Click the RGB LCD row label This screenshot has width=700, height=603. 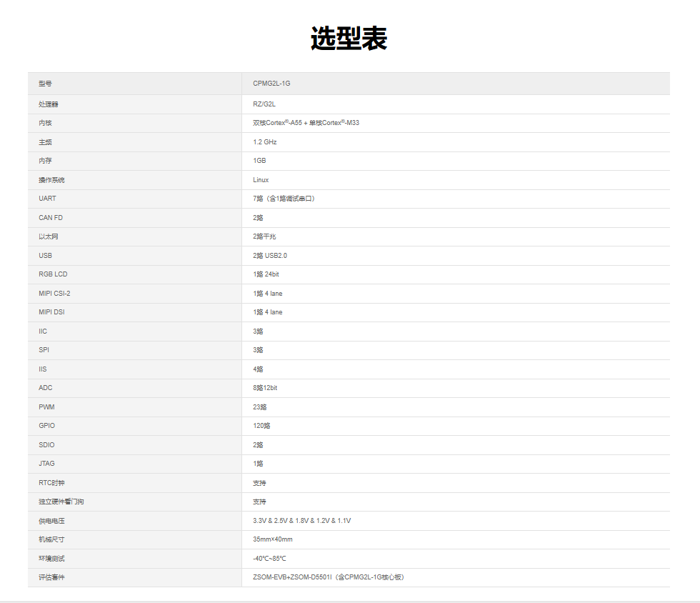click(x=53, y=274)
